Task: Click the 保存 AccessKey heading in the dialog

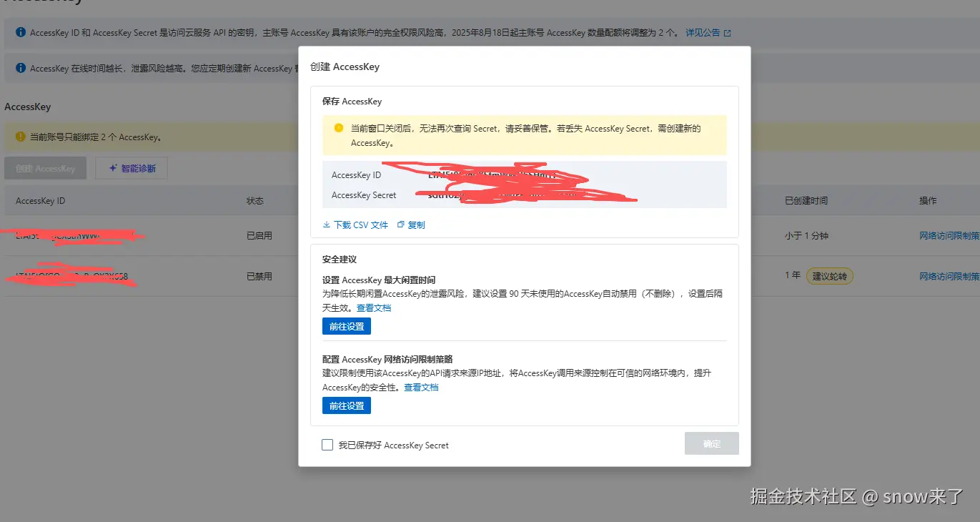Action: [352, 102]
